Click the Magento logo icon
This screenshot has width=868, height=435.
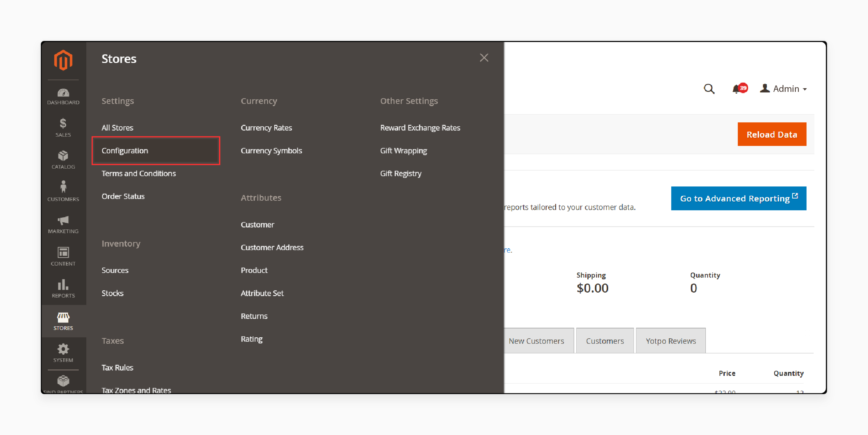[63, 60]
